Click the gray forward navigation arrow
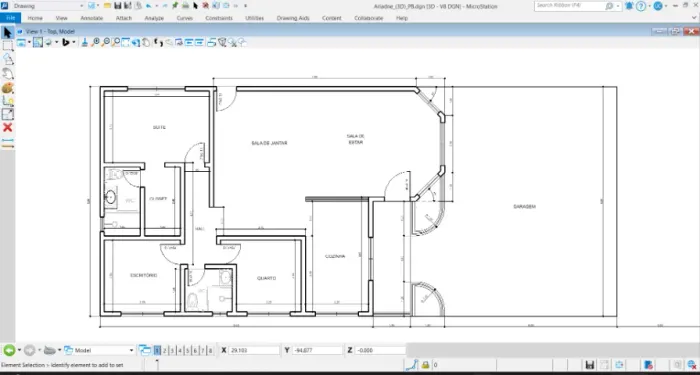Viewport: 700px width, 375px height. (x=30, y=350)
